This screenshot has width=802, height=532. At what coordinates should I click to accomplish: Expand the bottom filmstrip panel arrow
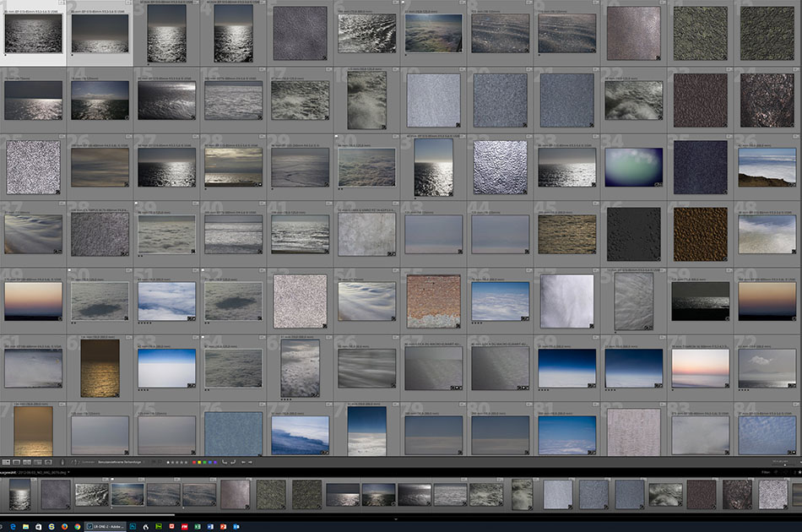pyautogui.click(x=397, y=518)
